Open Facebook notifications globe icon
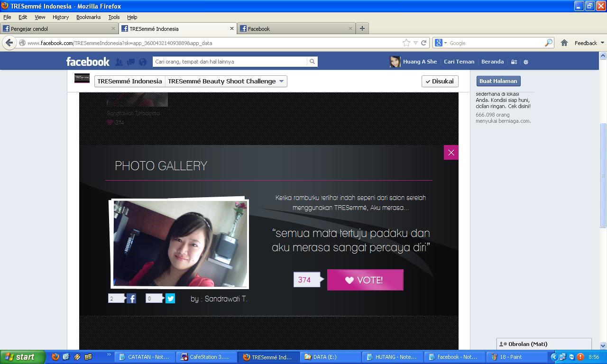 142,62
